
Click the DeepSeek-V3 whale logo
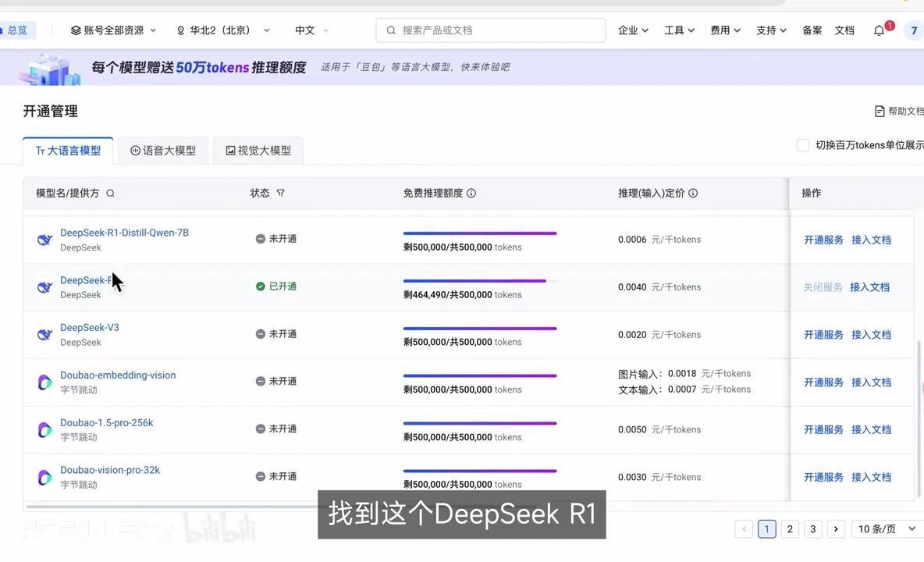point(44,335)
